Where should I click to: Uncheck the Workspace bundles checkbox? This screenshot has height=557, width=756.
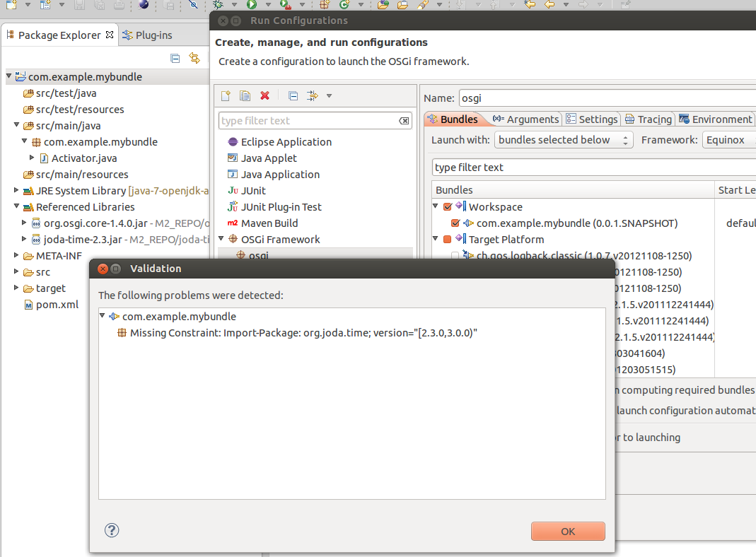pos(448,207)
